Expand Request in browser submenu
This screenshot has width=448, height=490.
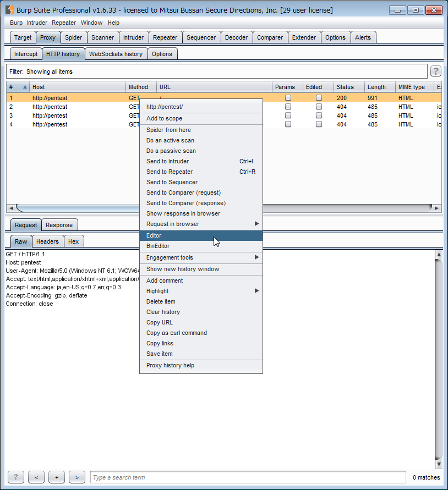tap(256, 224)
